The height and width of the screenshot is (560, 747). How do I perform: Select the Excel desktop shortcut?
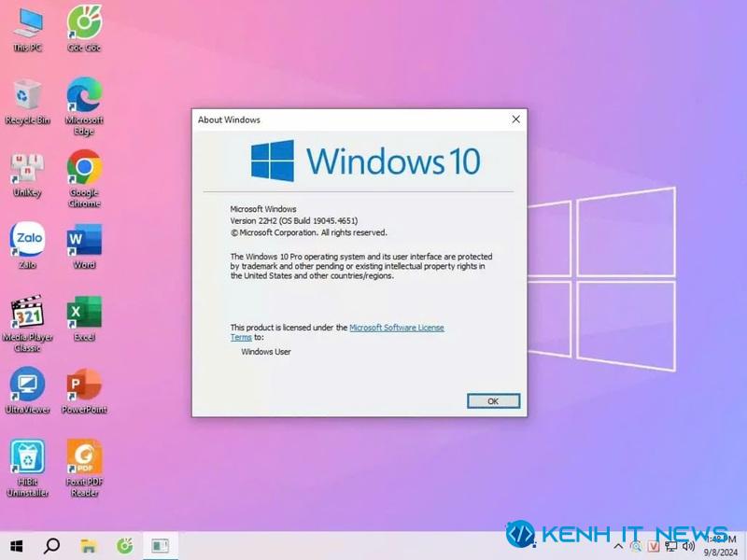click(x=84, y=318)
